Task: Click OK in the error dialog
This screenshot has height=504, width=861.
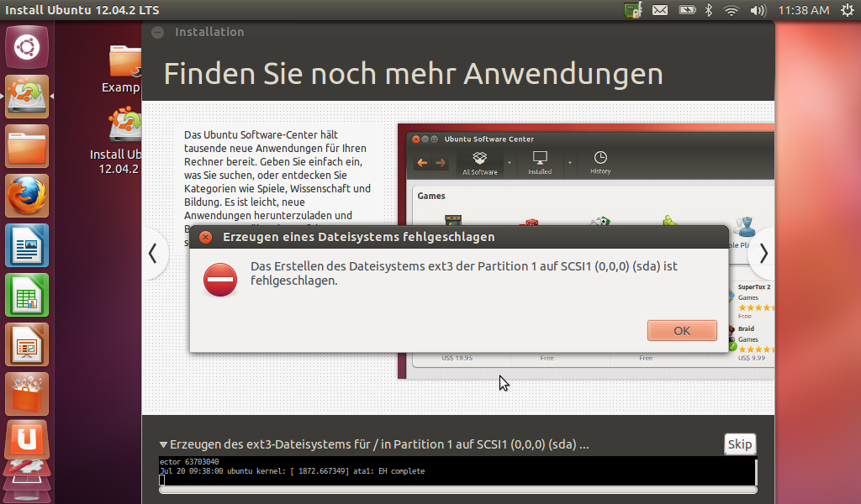Action: [682, 331]
